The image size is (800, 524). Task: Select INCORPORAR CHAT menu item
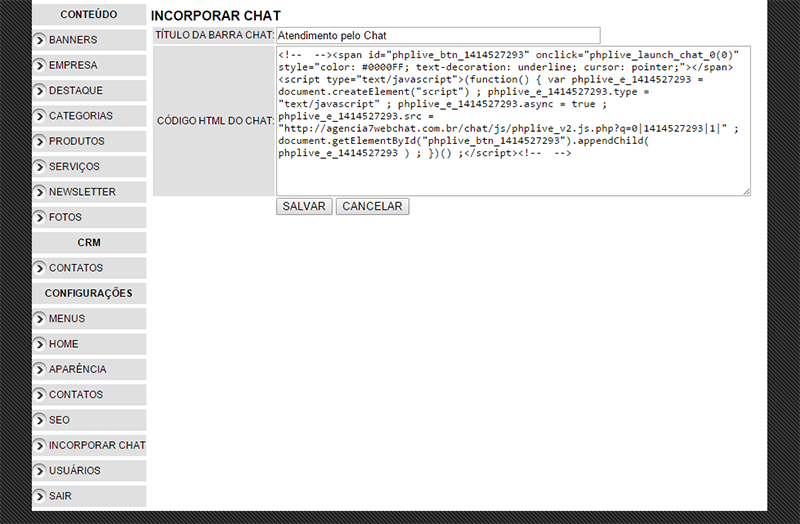pos(89,445)
